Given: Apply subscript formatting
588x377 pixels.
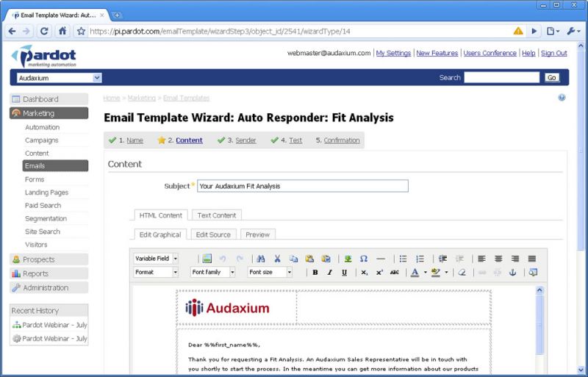Looking at the screenshot, I should click(x=365, y=273).
